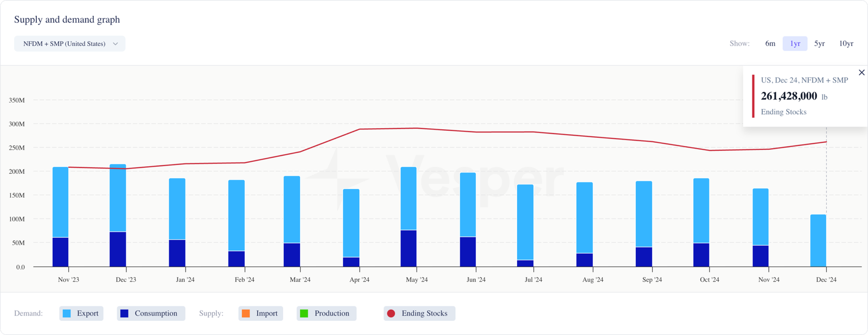Hide the Consumption series
The width and height of the screenshot is (868, 335).
[x=151, y=313]
